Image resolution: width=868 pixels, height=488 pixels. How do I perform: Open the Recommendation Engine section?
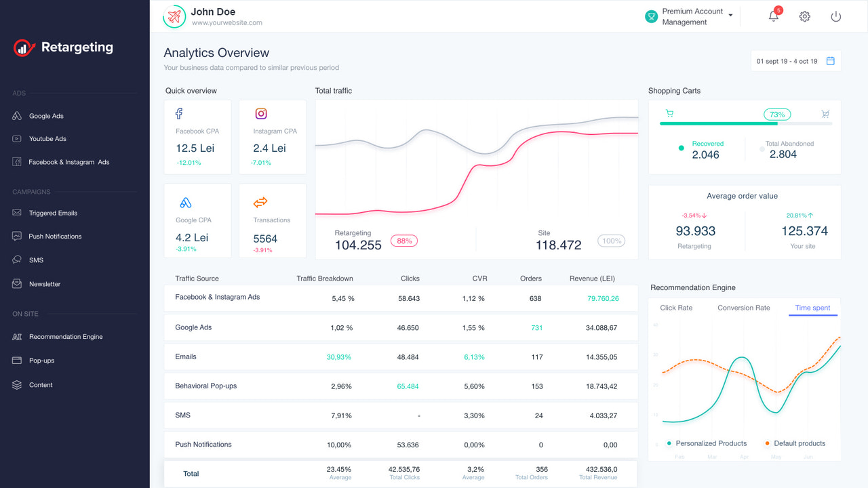tap(65, 336)
